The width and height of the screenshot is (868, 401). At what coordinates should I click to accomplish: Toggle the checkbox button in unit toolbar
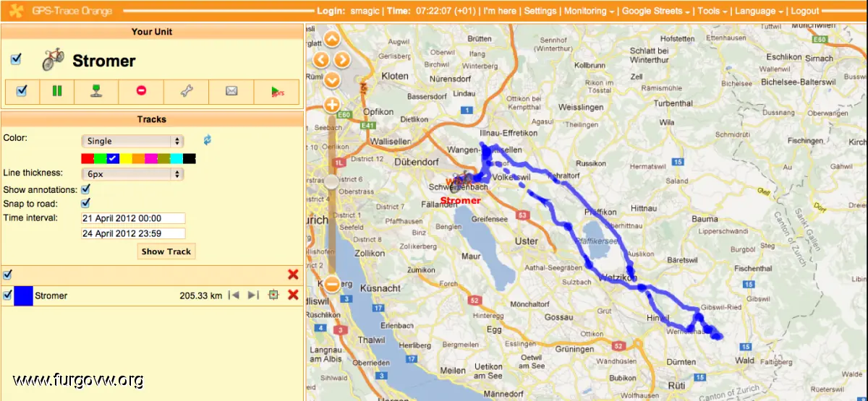coord(22,91)
